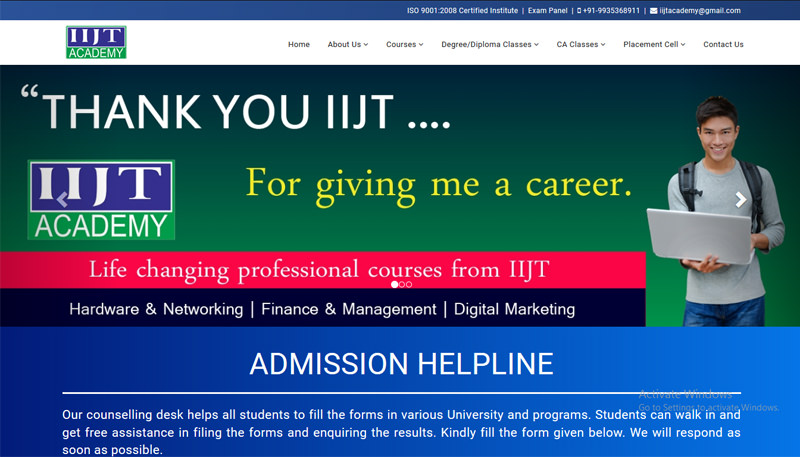Click the iijtacademy@gmail.com email link

700,11
